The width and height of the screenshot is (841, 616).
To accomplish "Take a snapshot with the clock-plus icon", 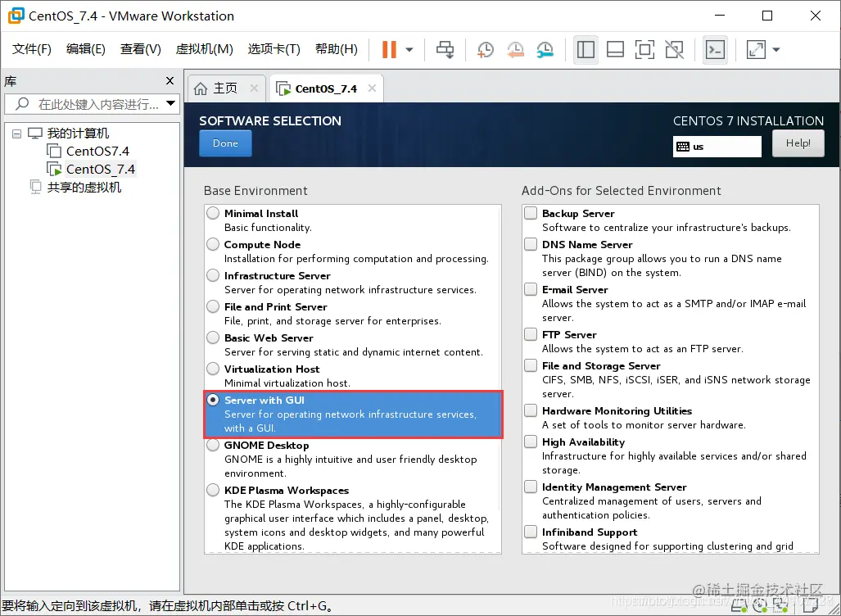I will 485,49.
